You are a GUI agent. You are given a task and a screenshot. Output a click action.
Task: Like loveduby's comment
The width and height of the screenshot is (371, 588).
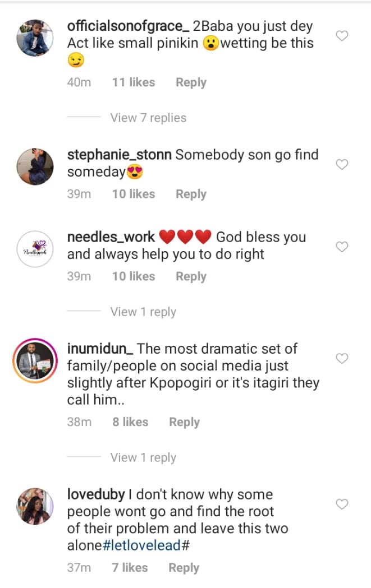pos(342,504)
